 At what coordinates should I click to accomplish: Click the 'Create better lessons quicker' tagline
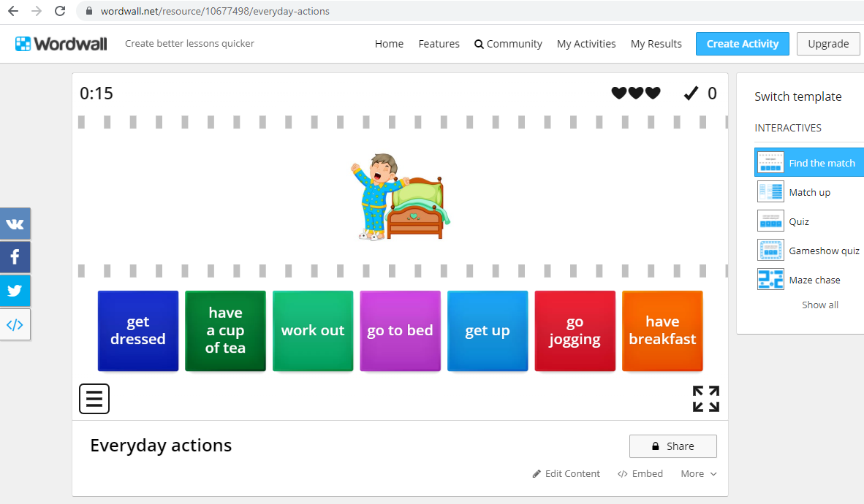[189, 44]
